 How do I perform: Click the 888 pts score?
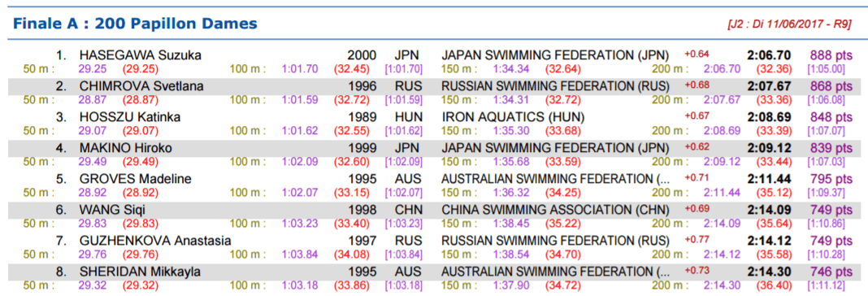pos(831,55)
